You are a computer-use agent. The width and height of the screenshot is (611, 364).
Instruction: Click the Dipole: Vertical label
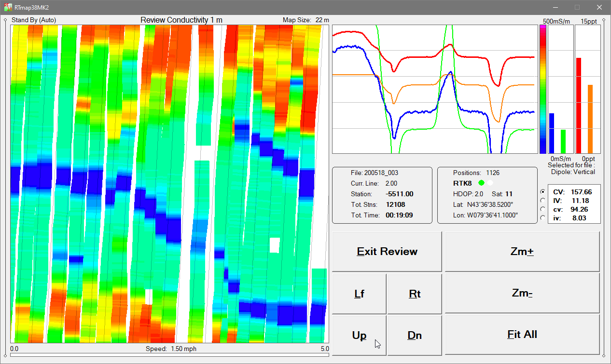pyautogui.click(x=573, y=172)
